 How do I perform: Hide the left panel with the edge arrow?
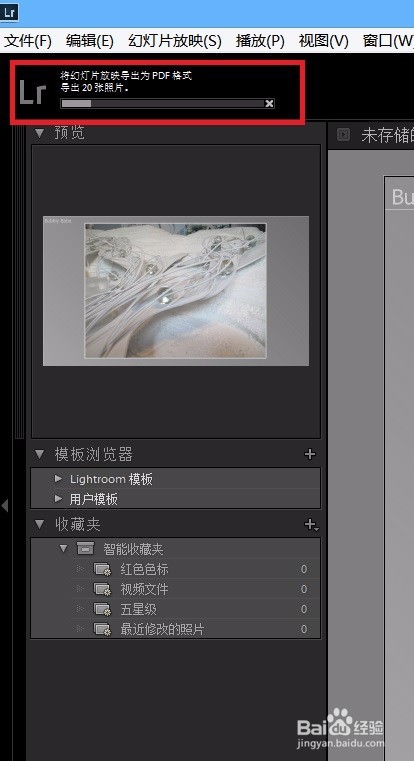tap(4, 505)
